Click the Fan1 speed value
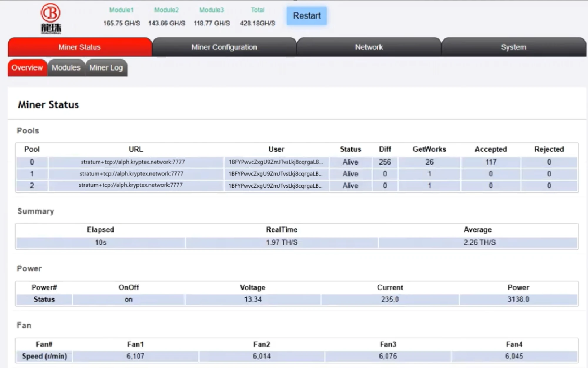The height and width of the screenshot is (368, 588). 135,356
